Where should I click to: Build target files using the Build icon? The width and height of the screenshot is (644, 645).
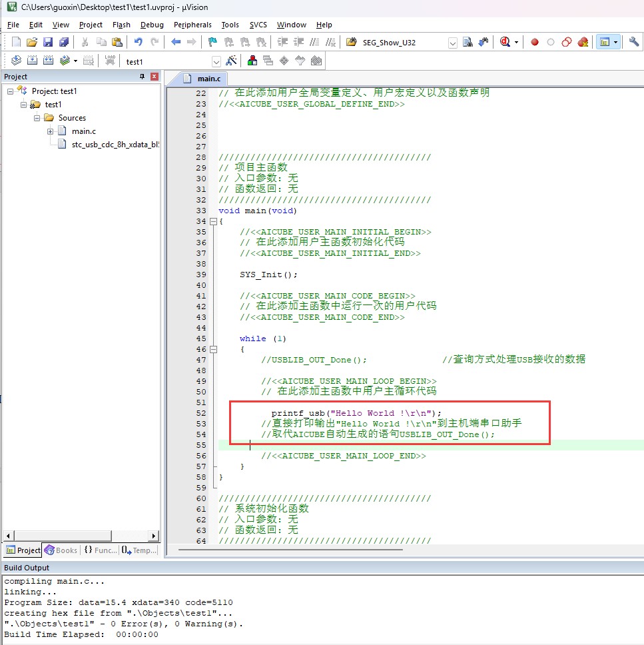click(x=32, y=61)
